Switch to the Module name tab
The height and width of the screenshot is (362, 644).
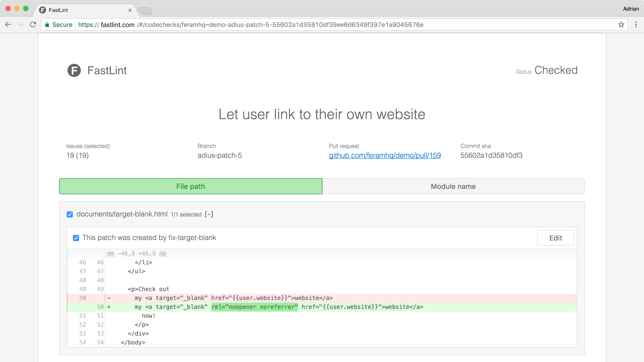[453, 186]
